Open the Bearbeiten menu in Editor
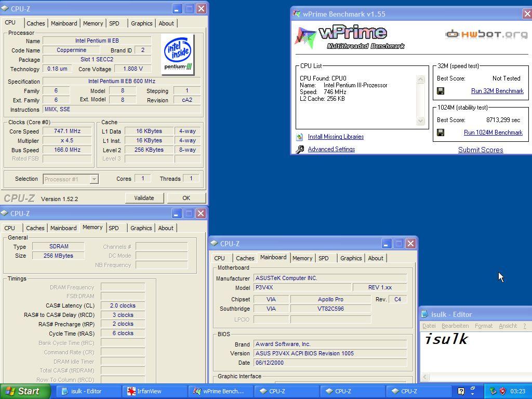Viewport: 532px width, 399px height. [455, 326]
